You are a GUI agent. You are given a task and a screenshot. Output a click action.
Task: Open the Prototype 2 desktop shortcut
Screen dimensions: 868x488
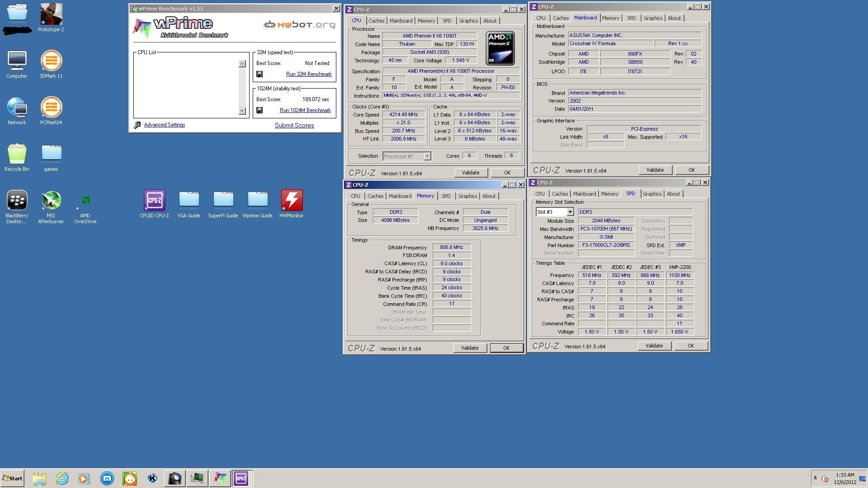51,18
